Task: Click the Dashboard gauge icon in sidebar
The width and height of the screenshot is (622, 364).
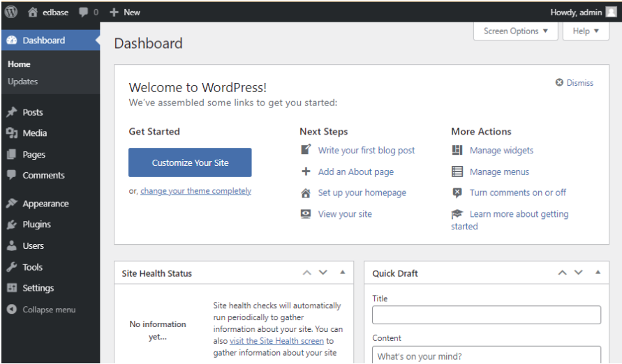Action: coord(12,40)
